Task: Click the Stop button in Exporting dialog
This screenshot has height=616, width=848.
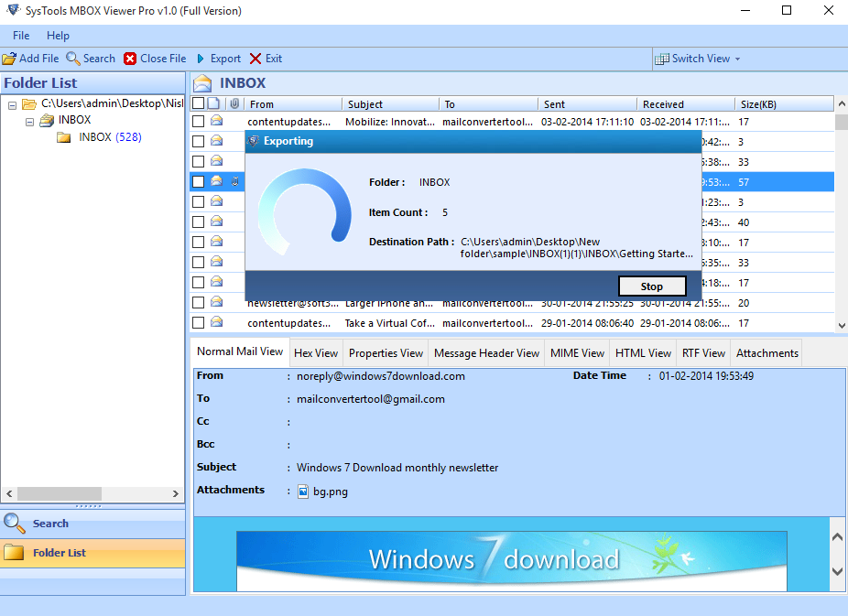Action: pyautogui.click(x=652, y=286)
